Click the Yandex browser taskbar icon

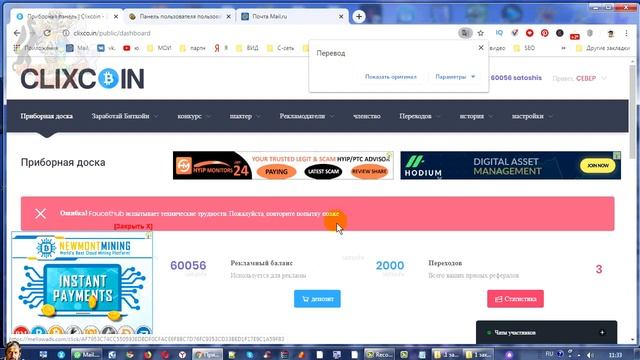coord(182,354)
